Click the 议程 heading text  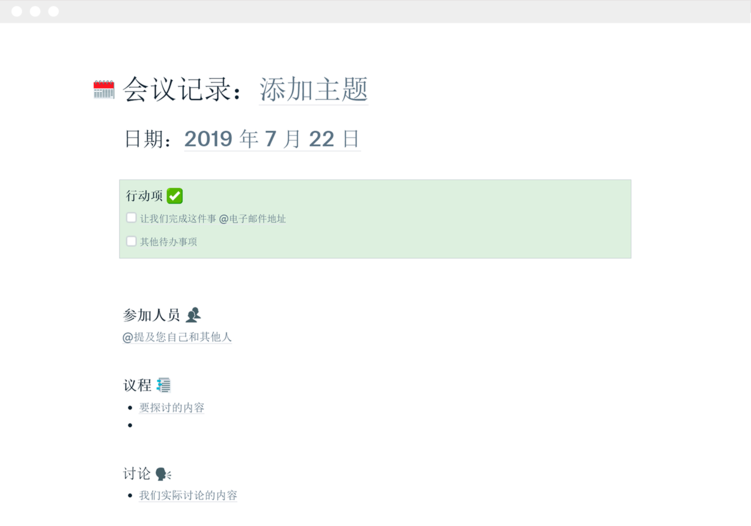click(x=137, y=385)
